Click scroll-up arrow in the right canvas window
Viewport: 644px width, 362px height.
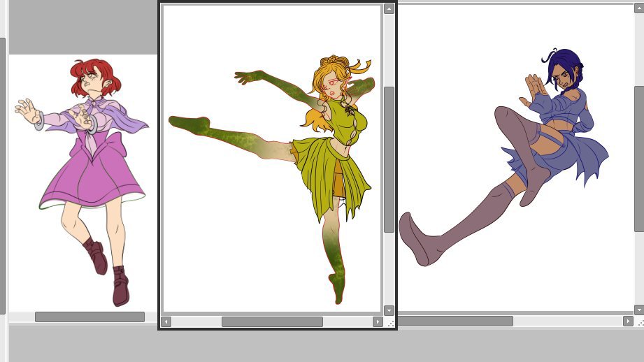[639, 8]
